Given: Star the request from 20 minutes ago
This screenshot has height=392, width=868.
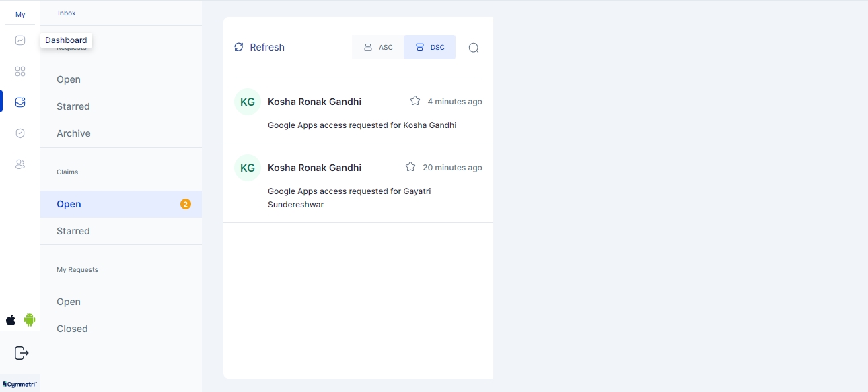Looking at the screenshot, I should 410,167.
